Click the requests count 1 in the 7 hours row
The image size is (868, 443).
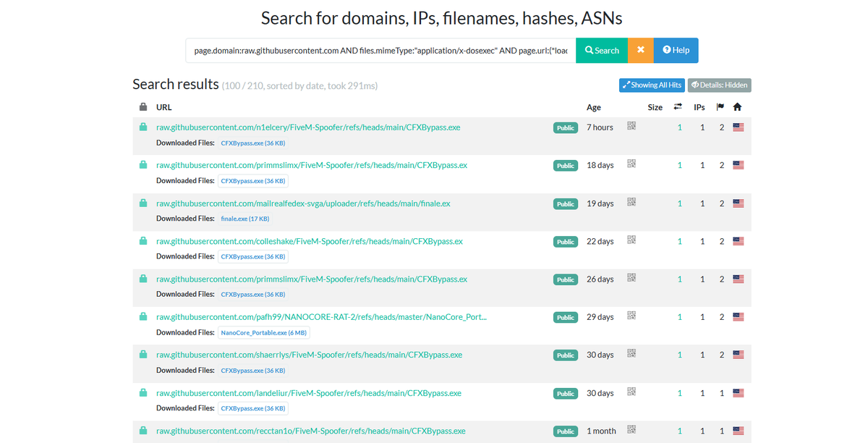click(x=680, y=127)
